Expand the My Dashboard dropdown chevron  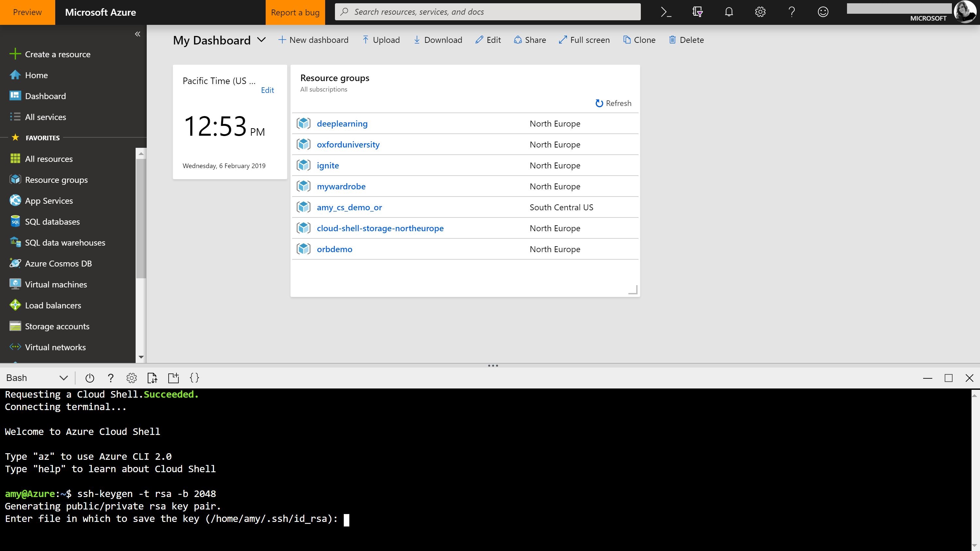tap(261, 40)
